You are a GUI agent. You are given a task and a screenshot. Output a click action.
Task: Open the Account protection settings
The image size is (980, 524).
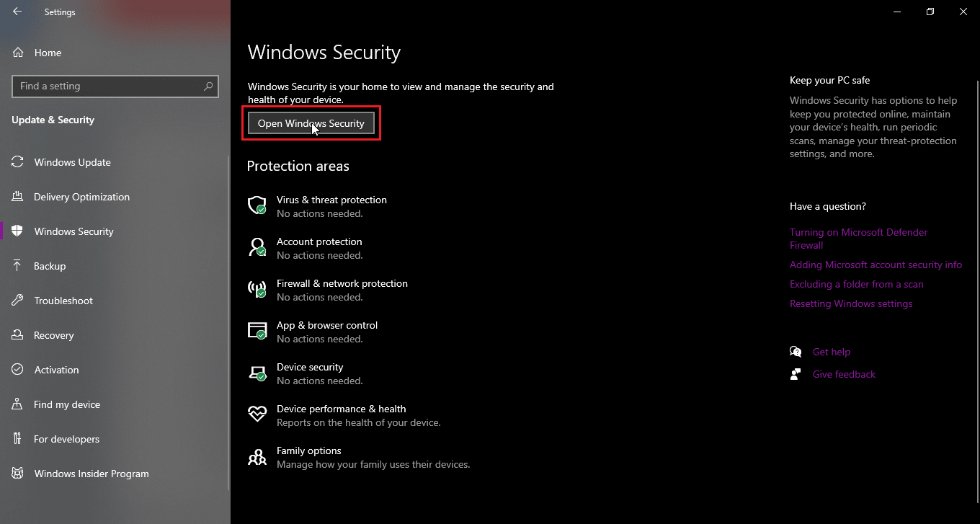(x=319, y=241)
